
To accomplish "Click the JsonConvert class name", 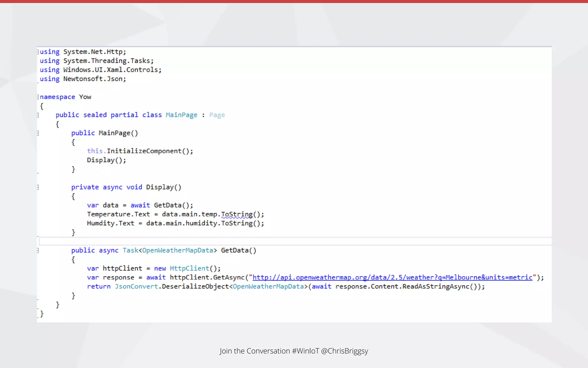I will tap(136, 287).
